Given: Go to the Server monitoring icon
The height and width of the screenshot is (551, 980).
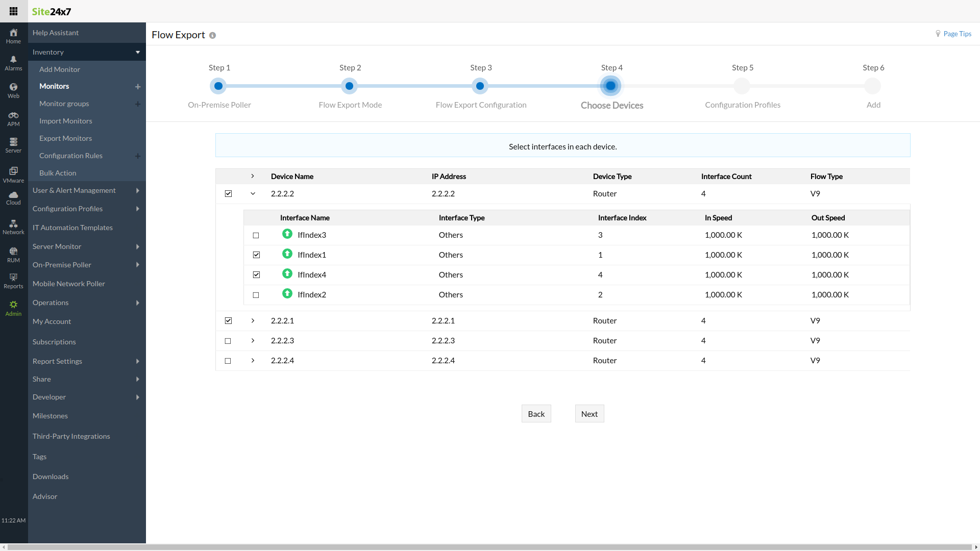Looking at the screenshot, I should pos(13,145).
